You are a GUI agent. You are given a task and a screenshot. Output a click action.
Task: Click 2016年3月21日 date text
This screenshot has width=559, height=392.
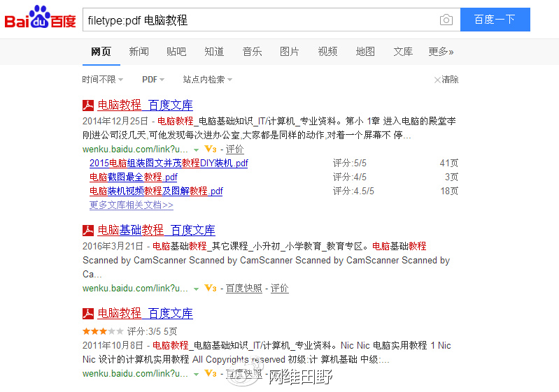tap(113, 246)
